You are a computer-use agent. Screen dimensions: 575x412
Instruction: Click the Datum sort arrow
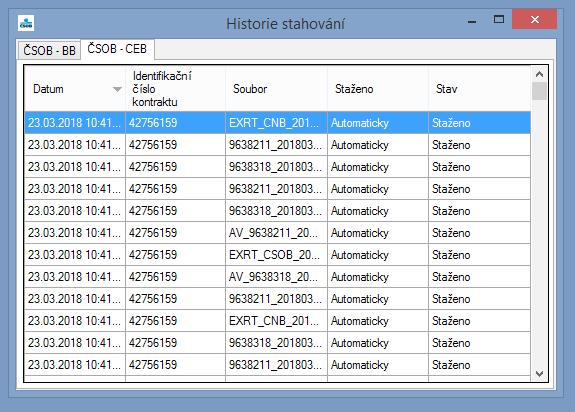pyautogui.click(x=117, y=89)
